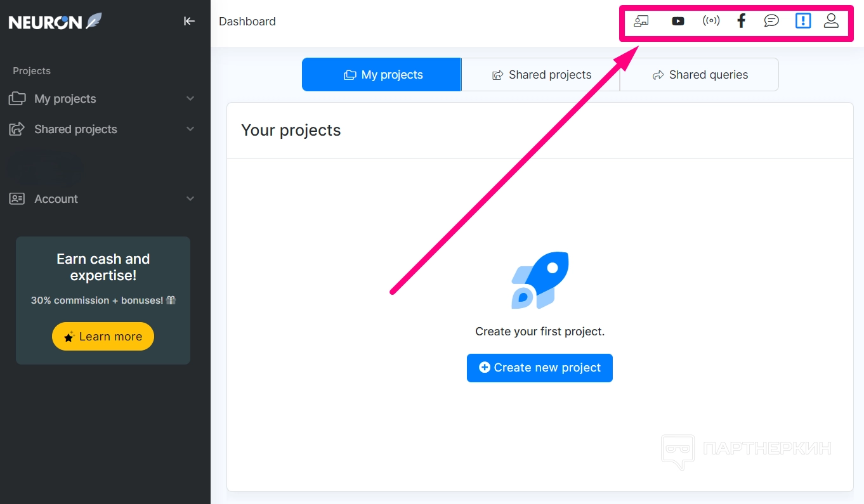Open the webinar training icon in header

[641, 21]
